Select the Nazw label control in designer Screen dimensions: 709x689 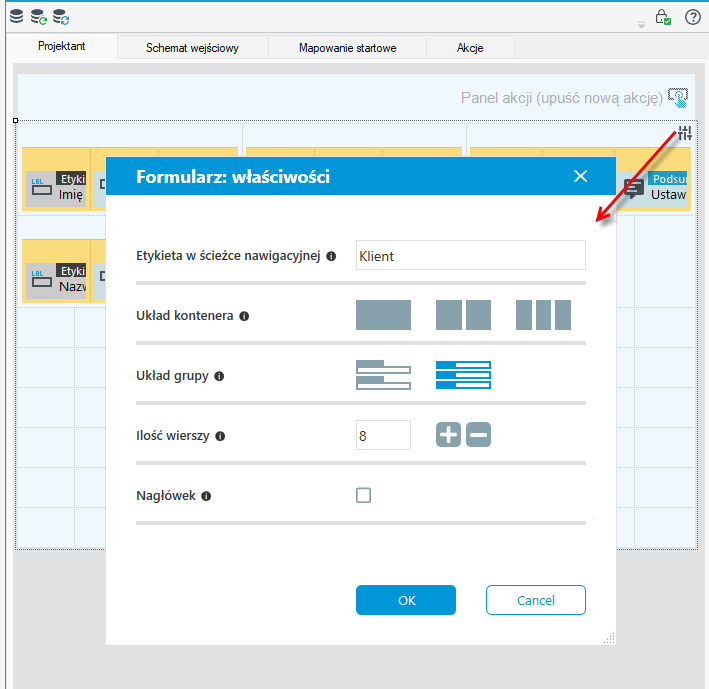56,280
